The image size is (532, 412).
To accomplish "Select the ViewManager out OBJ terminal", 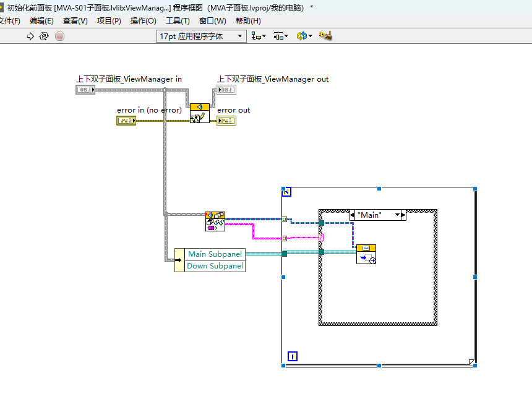I will (226, 90).
